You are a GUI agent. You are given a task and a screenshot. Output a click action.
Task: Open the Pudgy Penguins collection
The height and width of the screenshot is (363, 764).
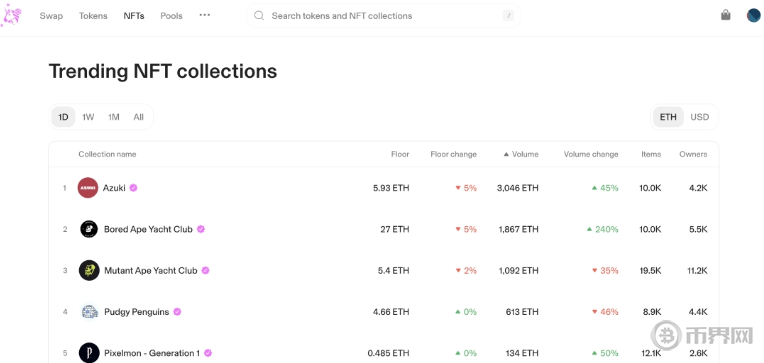(x=136, y=312)
